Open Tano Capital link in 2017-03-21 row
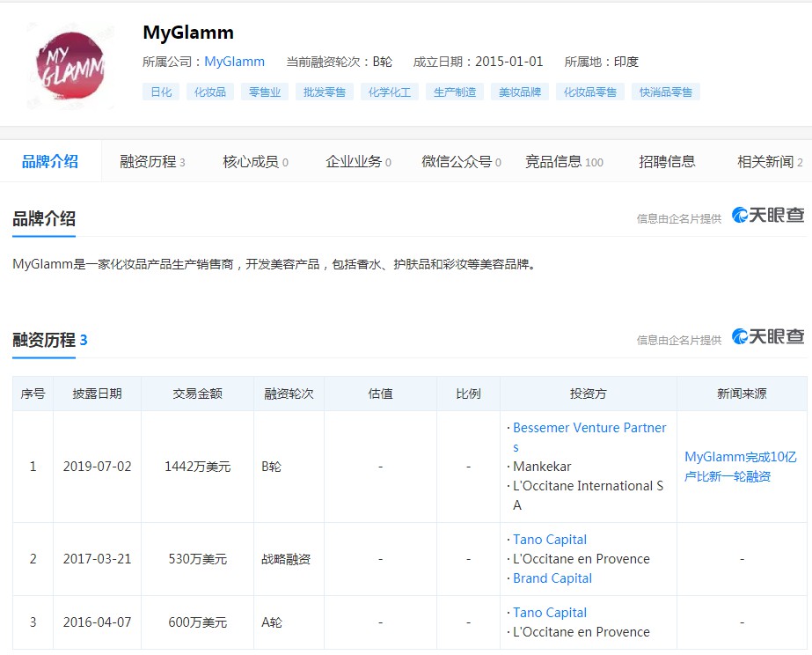 pyautogui.click(x=550, y=540)
